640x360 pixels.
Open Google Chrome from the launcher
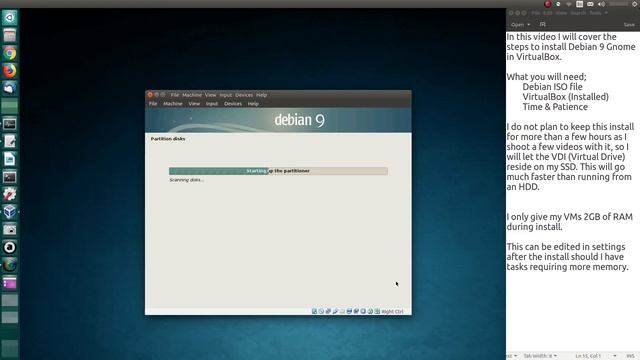coord(9,53)
